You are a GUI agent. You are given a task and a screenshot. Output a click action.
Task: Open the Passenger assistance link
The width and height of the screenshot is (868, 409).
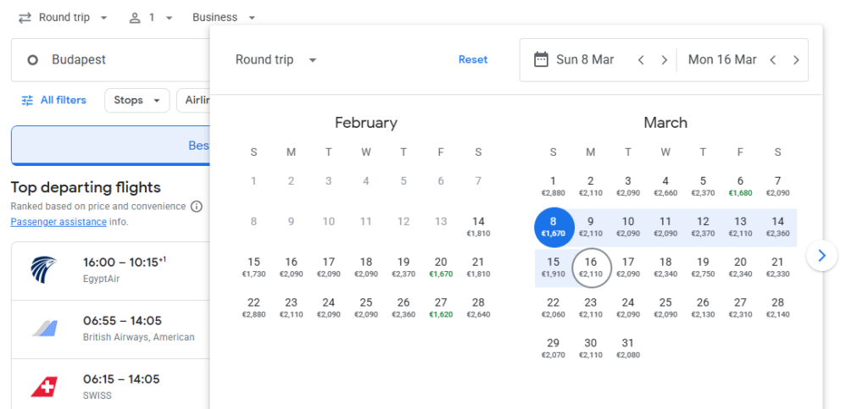tap(58, 222)
